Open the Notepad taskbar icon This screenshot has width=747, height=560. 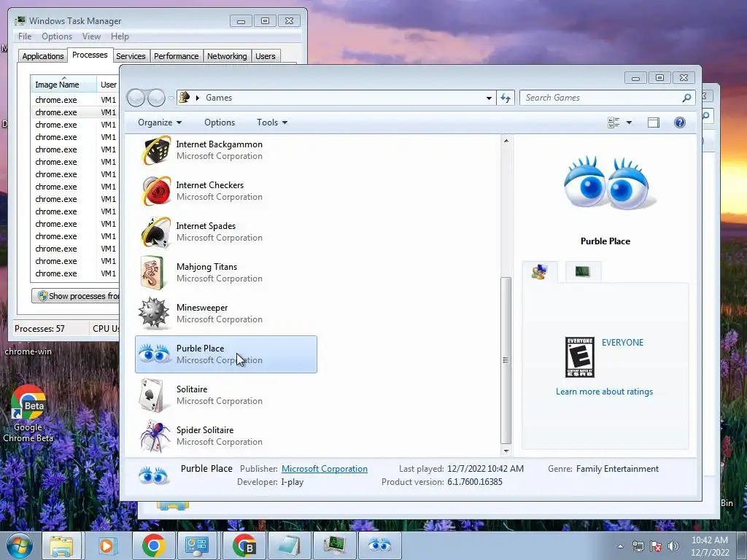tap(289, 546)
